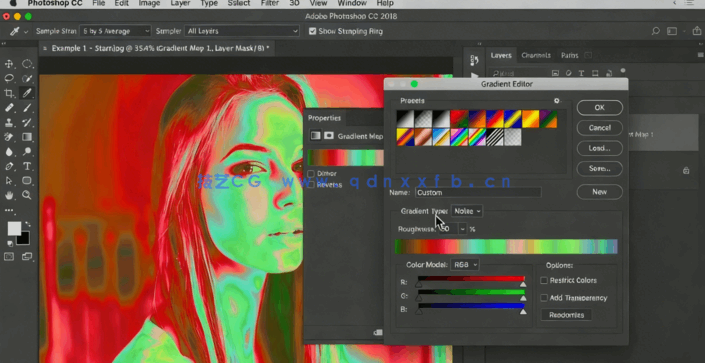Enable the Dither checkbox
The image size is (705, 363).
click(311, 174)
